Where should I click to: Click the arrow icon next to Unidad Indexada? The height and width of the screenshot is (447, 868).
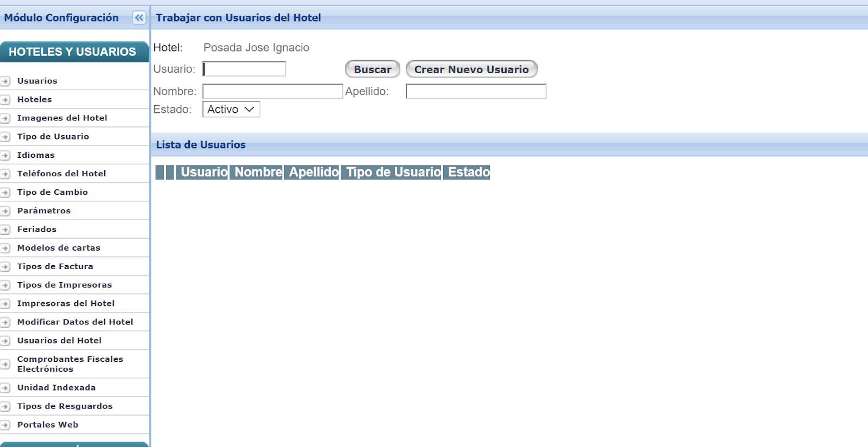tap(5, 388)
